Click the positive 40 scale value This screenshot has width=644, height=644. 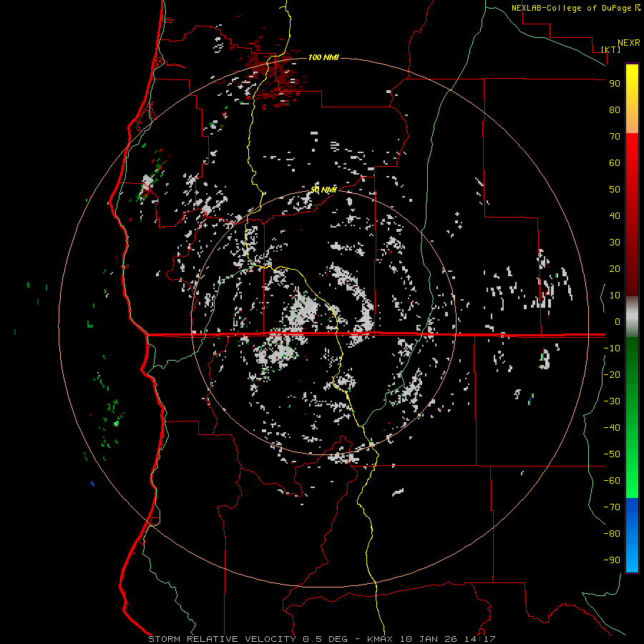[615, 216]
